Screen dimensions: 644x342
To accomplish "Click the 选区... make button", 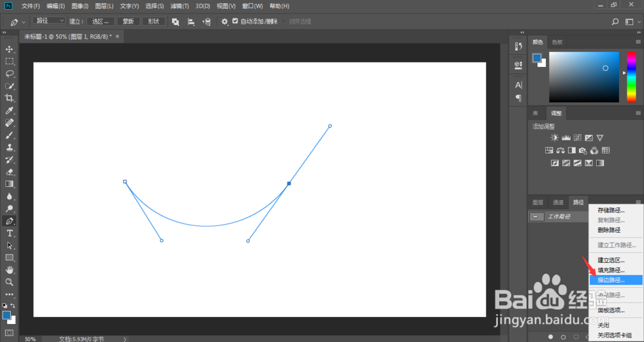I will pos(100,21).
